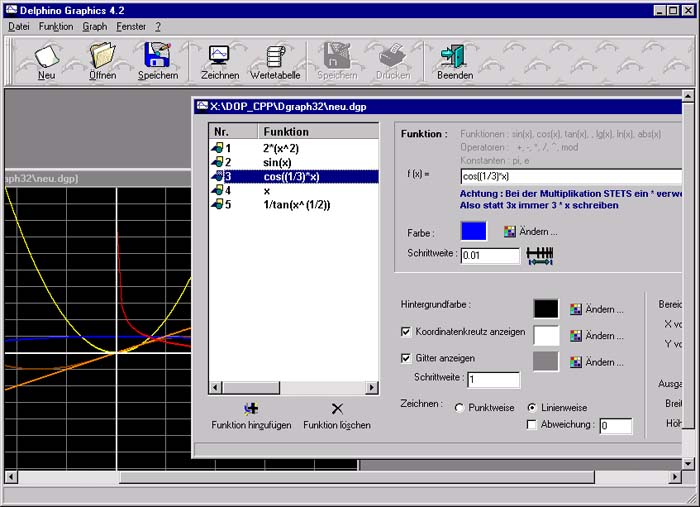Image resolution: width=700 pixels, height=507 pixels.
Task: Click main window vertical scroll down arrow
Action: pyautogui.click(x=688, y=464)
